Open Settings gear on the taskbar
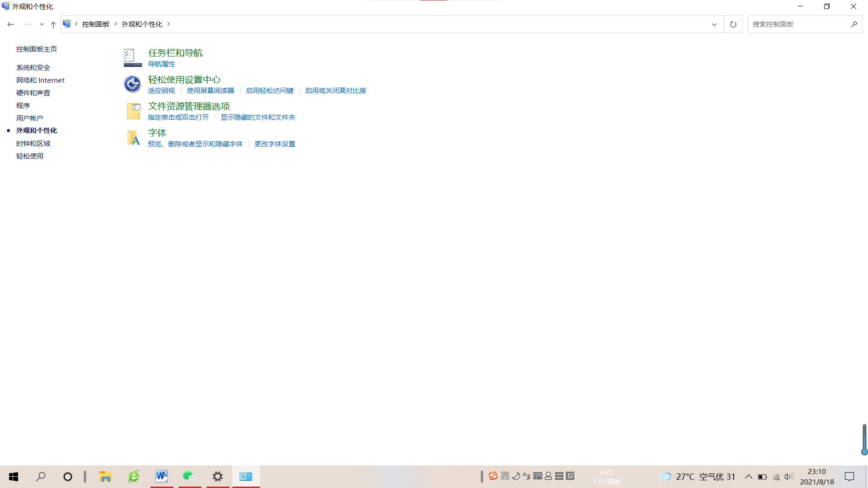This screenshot has width=868, height=488. tap(217, 476)
